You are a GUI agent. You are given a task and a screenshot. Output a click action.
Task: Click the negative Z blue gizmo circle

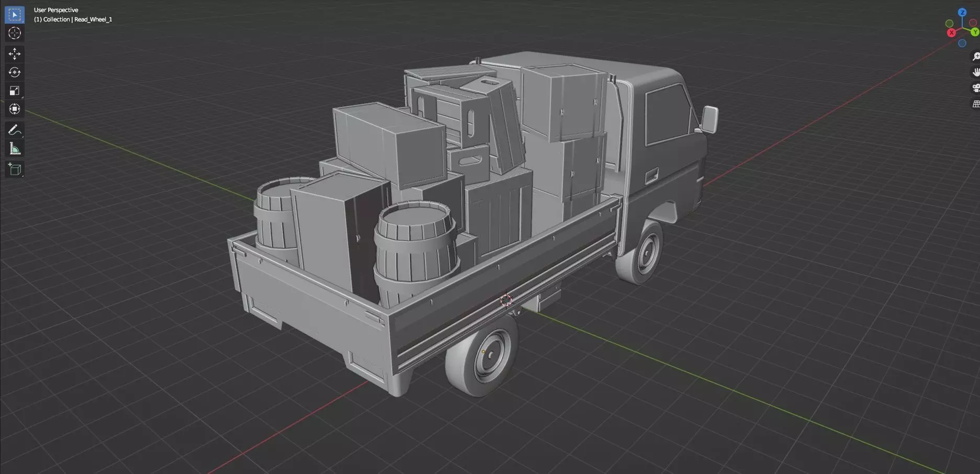[962, 43]
